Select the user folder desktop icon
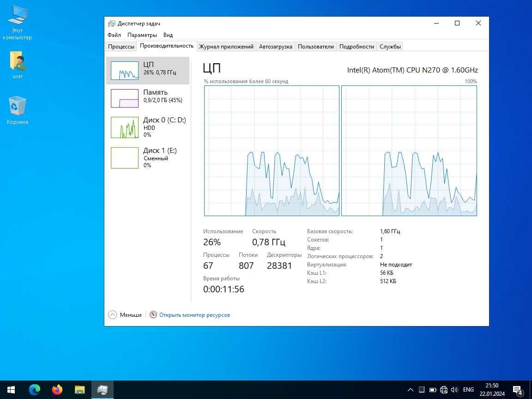The image size is (532, 399). pos(17,65)
